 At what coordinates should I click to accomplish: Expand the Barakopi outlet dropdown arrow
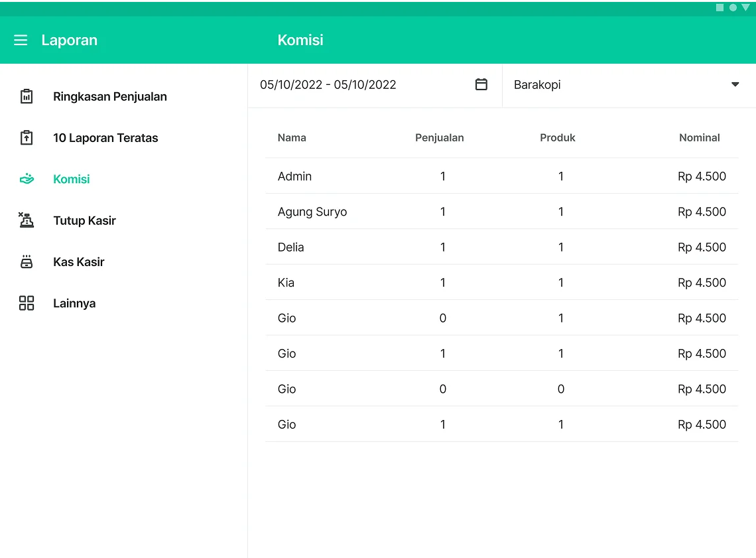pyautogui.click(x=735, y=84)
